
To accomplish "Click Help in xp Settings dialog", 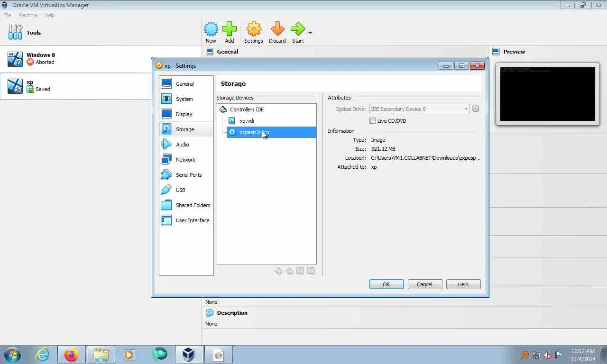I will click(463, 284).
